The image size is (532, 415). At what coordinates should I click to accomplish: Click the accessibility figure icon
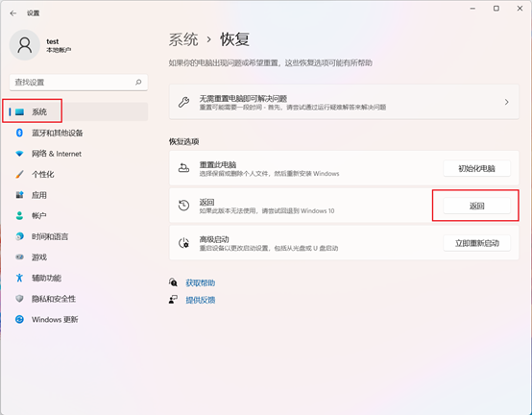[x=19, y=278]
